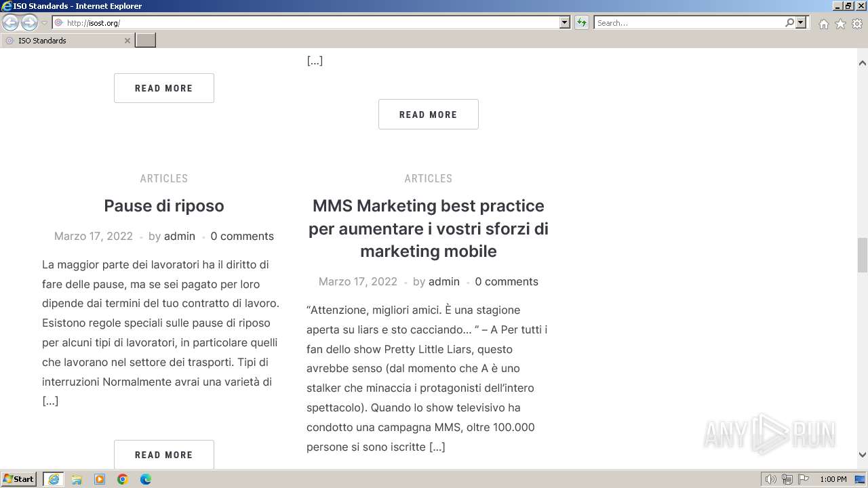Image resolution: width=868 pixels, height=488 pixels.
Task: Click the magnifying glass search icon
Action: click(789, 23)
